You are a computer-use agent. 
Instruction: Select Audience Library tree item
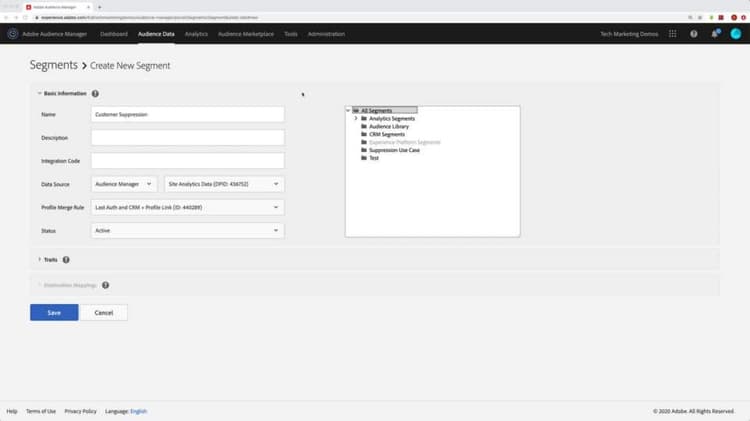(389, 126)
